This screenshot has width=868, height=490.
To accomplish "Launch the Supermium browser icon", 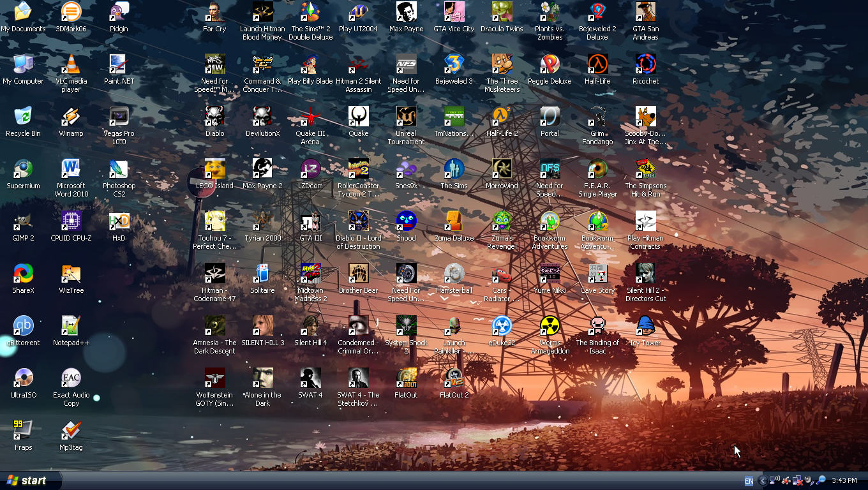I will [x=23, y=168].
